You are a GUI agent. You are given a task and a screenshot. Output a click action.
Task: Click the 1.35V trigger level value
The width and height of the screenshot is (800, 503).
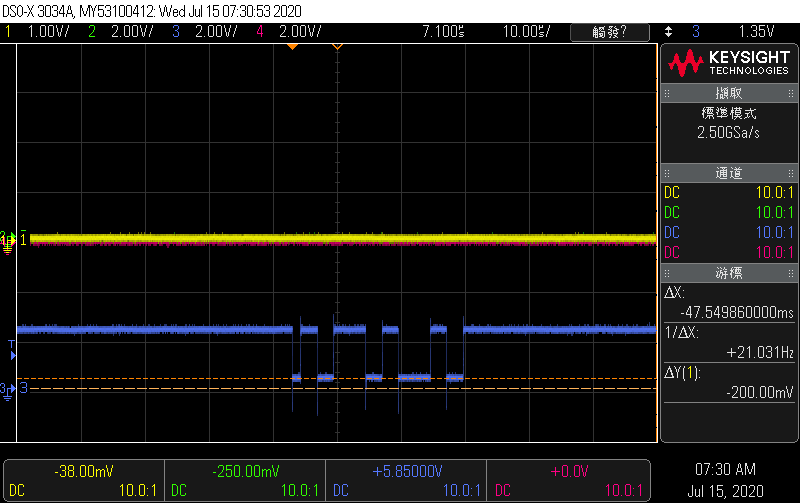coord(756,32)
